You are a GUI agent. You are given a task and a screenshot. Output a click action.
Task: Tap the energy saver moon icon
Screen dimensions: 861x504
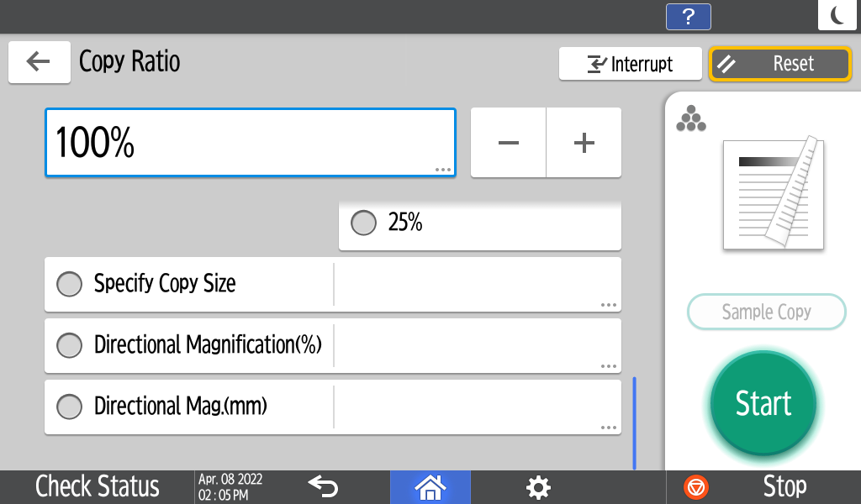[x=837, y=15]
